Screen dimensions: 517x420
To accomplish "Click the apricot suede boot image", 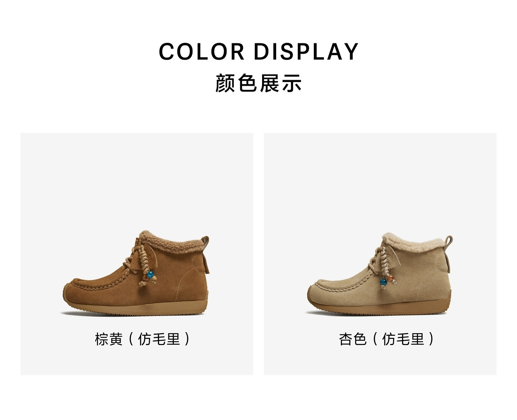I will 379,274.
